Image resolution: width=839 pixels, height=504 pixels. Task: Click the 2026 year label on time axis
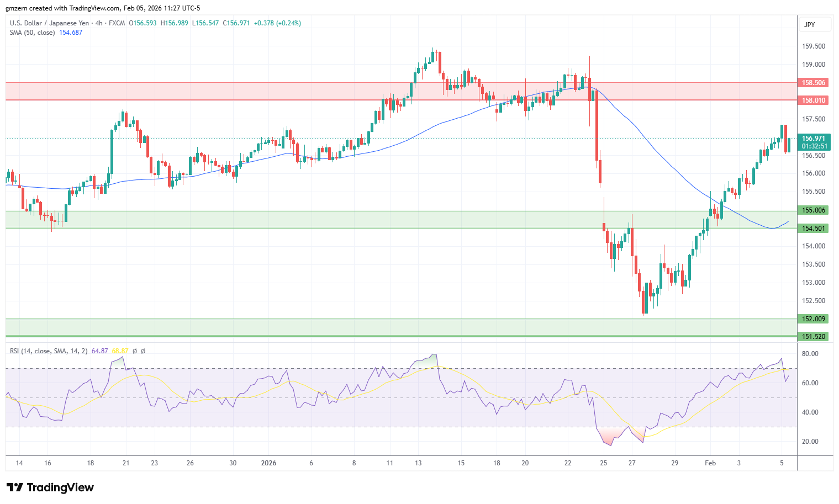(268, 463)
